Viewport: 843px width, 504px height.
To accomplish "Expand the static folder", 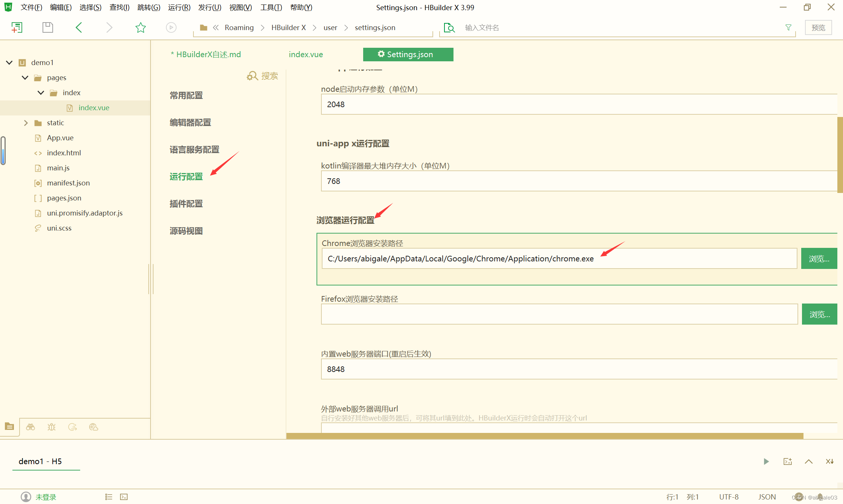I will click(26, 123).
